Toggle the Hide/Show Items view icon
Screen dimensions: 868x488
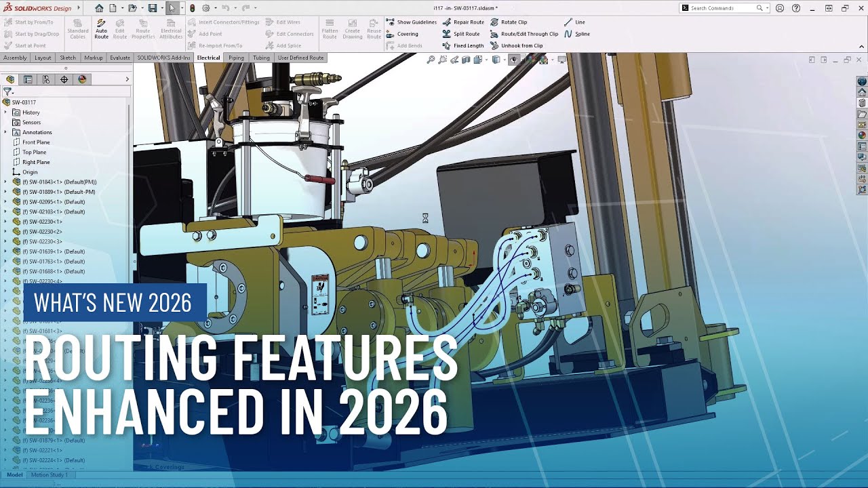(513, 60)
